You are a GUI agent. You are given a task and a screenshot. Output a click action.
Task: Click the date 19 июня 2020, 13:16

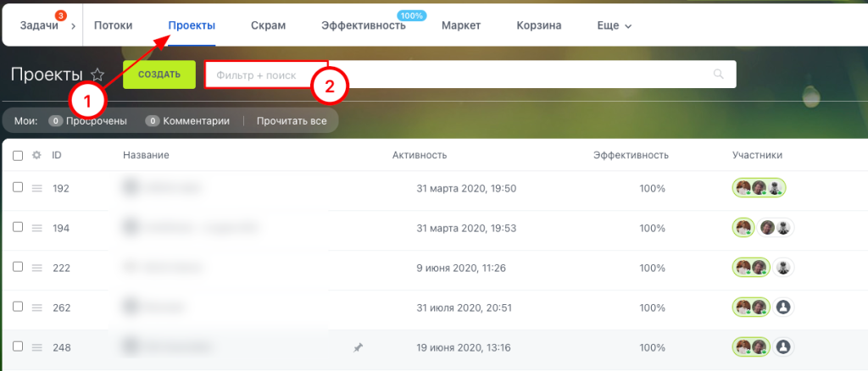click(464, 348)
